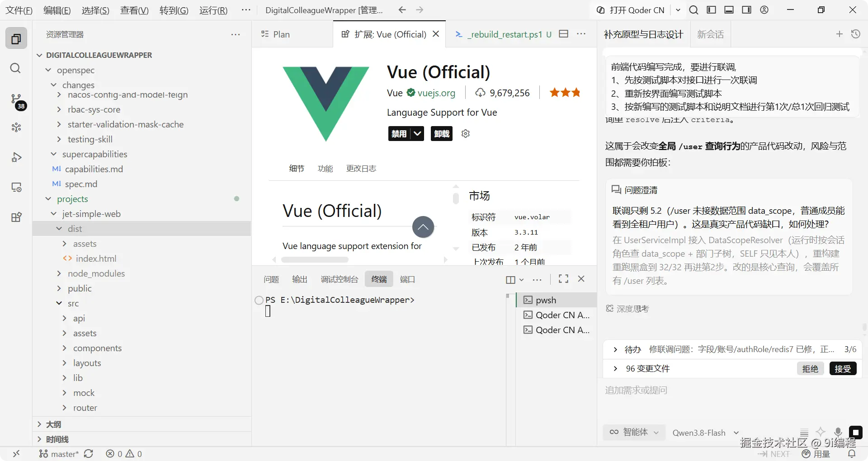Screen dimensions: 868x461
Task: Switch to the 调试控制台 debug console tab
Action: (339, 279)
